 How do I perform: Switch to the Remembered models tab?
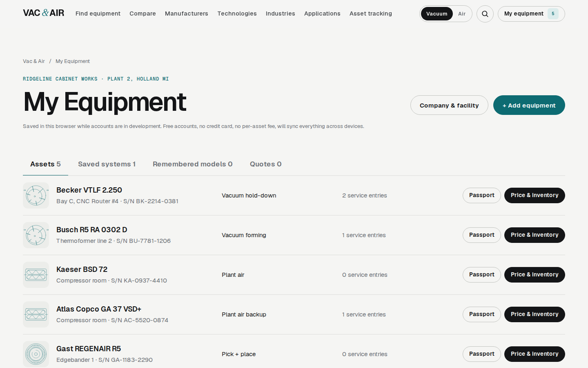[x=193, y=164]
